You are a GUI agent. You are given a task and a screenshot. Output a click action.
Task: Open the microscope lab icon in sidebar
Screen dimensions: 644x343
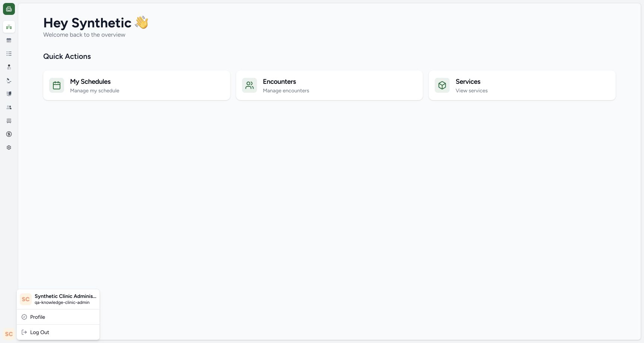9,80
